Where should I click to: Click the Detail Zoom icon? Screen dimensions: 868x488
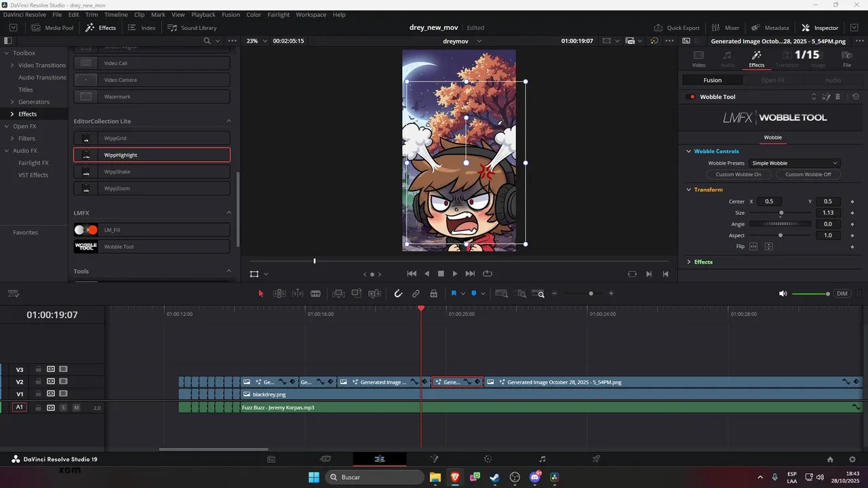tap(521, 293)
